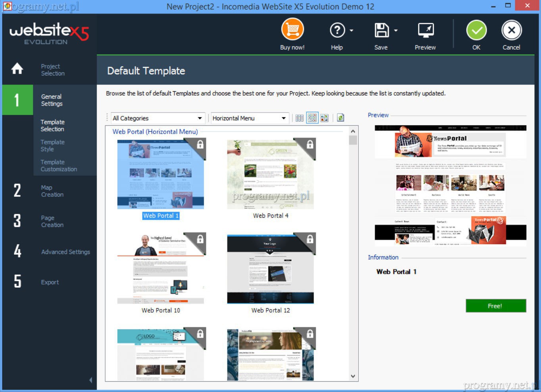Screen dimensions: 541x392
Task: Switch to medium thumbnails view
Action: click(x=312, y=118)
